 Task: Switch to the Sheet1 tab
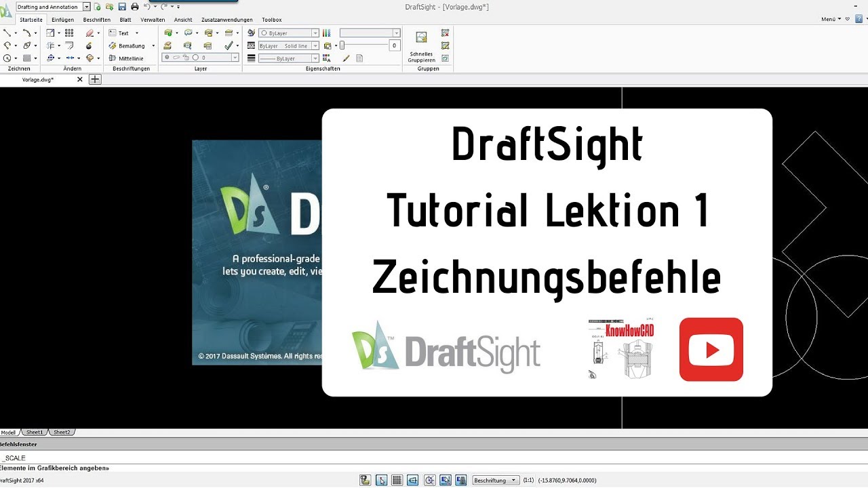click(x=35, y=432)
